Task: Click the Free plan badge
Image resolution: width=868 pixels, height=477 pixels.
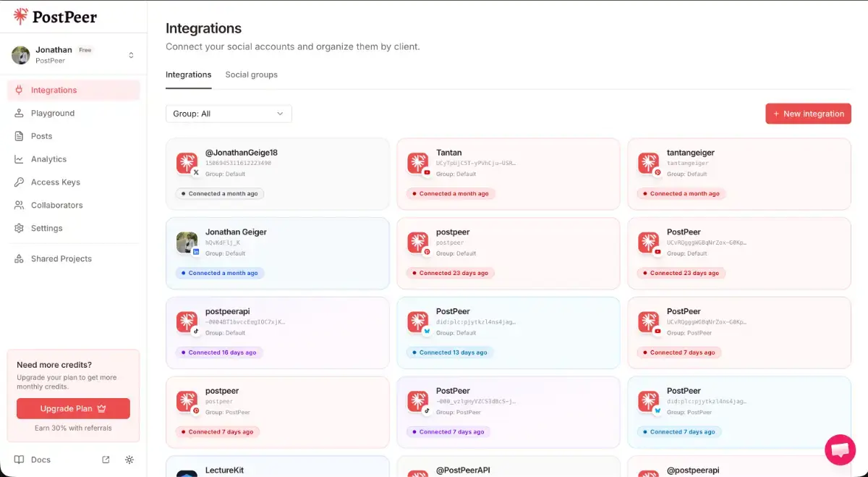Action: point(85,50)
